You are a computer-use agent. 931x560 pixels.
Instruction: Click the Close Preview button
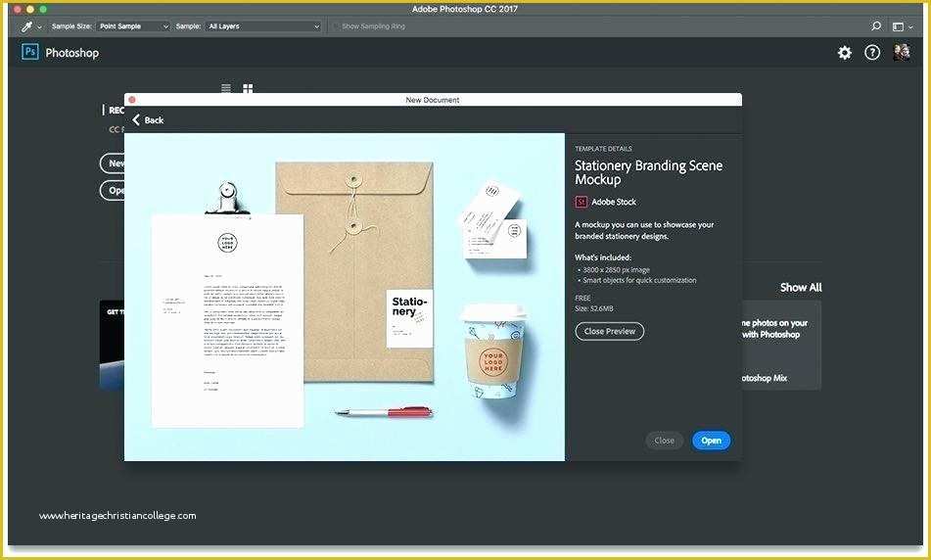coord(609,331)
